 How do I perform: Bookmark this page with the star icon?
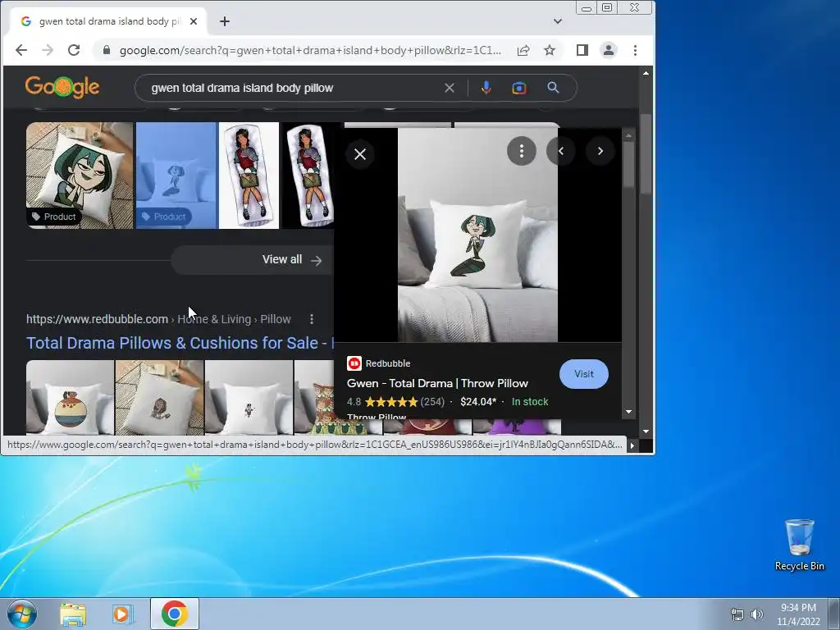click(550, 50)
